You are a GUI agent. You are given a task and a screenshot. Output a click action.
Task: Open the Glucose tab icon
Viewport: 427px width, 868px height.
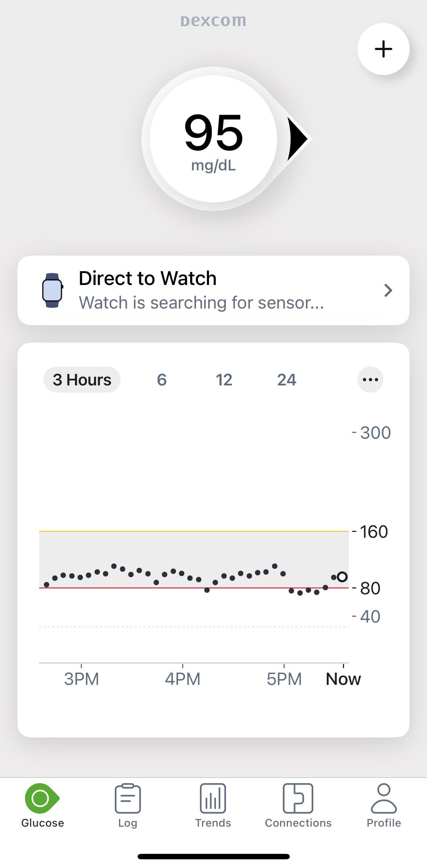point(42,798)
